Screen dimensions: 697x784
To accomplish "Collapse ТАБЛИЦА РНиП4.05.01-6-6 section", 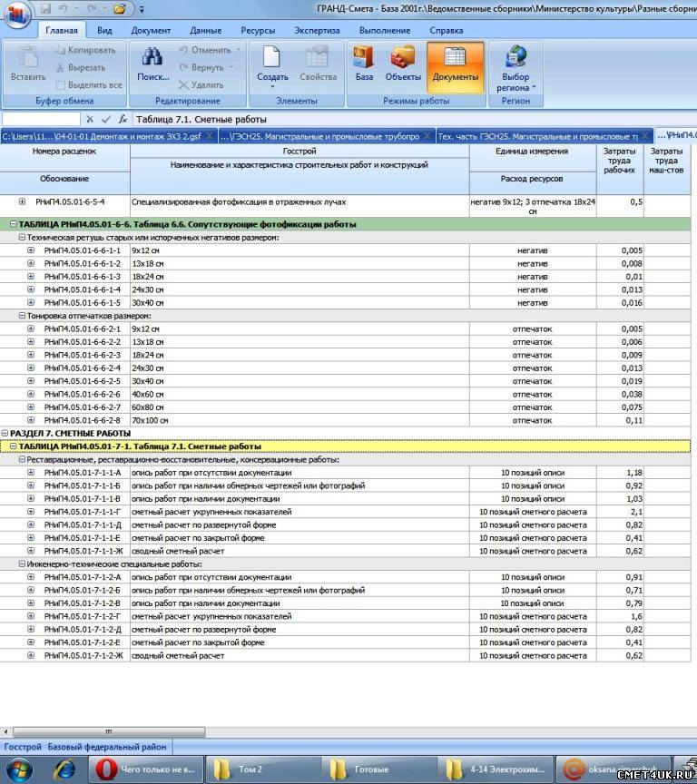I will (x=13, y=224).
